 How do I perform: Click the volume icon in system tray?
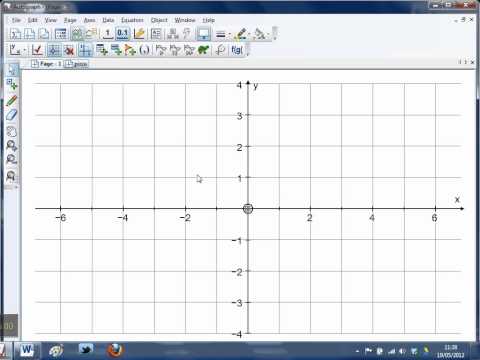point(403,351)
